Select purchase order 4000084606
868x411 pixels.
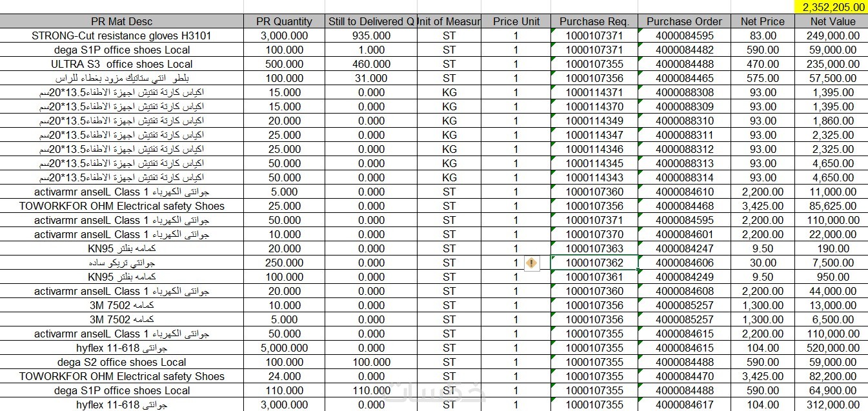(685, 263)
